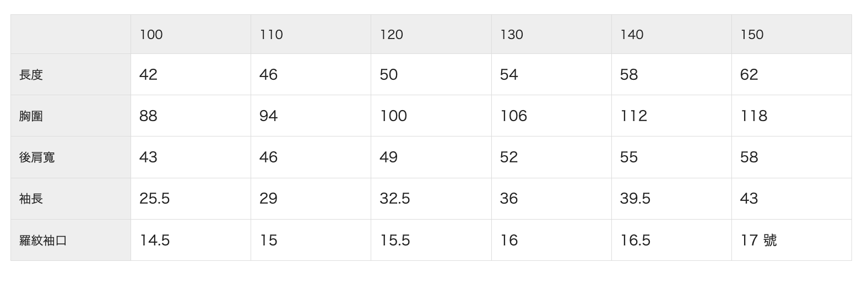The width and height of the screenshot is (868, 284).
Task: Click the 110 size column header
Action: pos(271,35)
